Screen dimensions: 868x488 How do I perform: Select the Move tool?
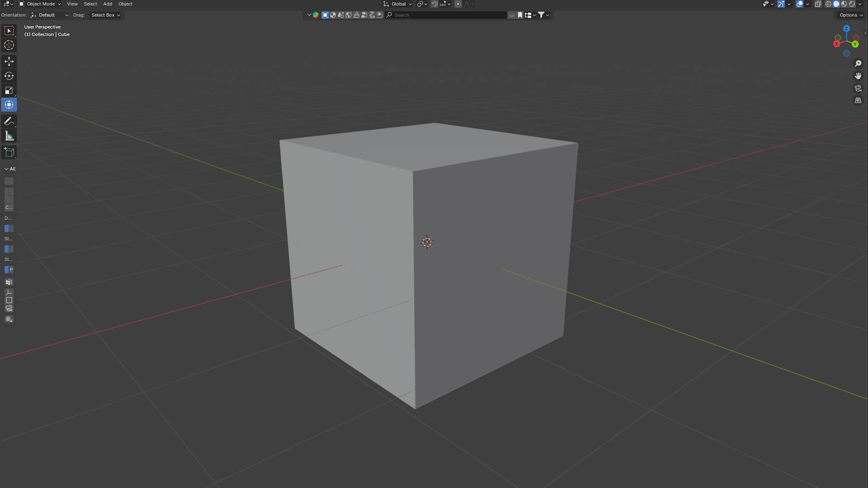tap(9, 61)
